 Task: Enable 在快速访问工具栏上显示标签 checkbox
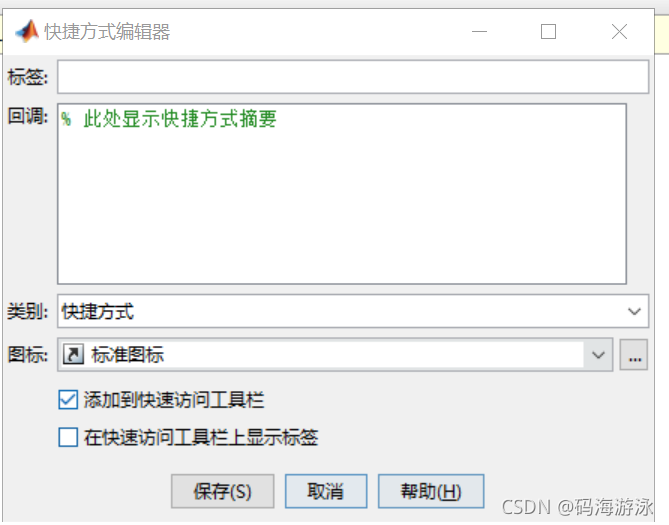click(68, 437)
